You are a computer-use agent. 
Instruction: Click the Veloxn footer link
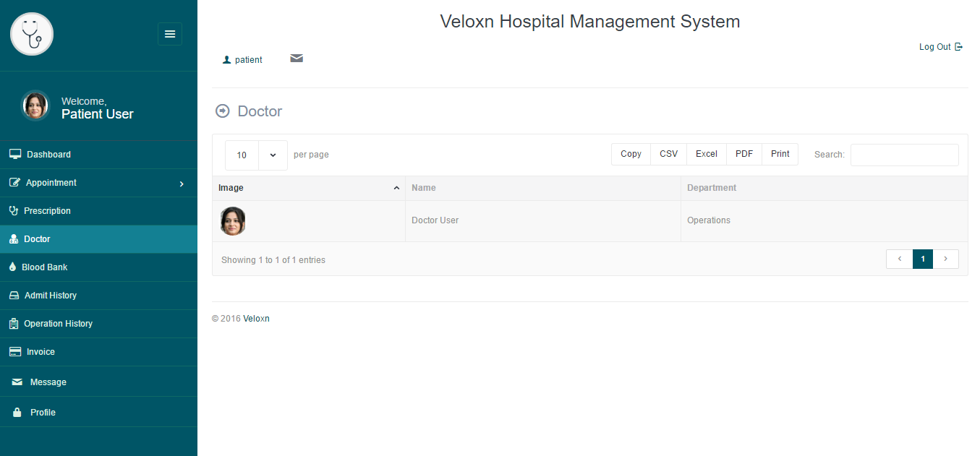pos(256,319)
